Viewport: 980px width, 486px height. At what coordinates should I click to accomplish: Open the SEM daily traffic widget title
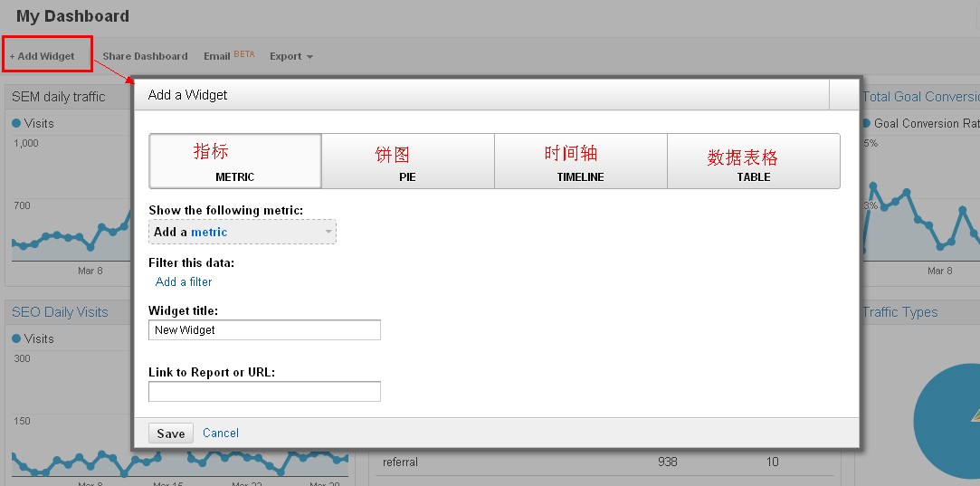click(59, 97)
